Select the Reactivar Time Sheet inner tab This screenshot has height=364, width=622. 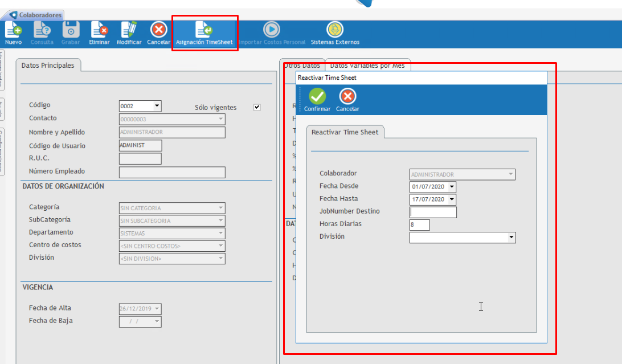[x=345, y=132]
